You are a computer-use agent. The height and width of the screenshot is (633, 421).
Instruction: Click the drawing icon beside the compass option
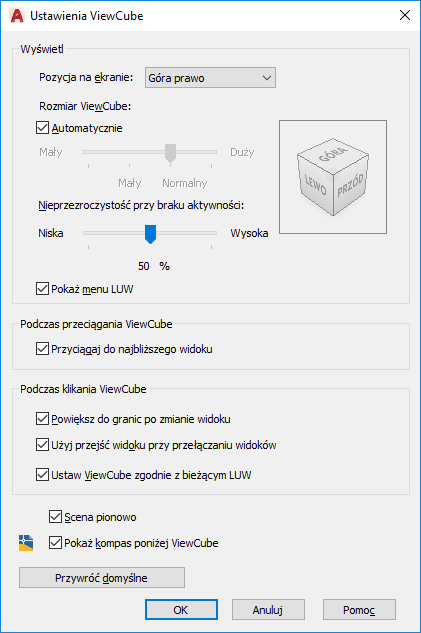pyautogui.click(x=26, y=543)
